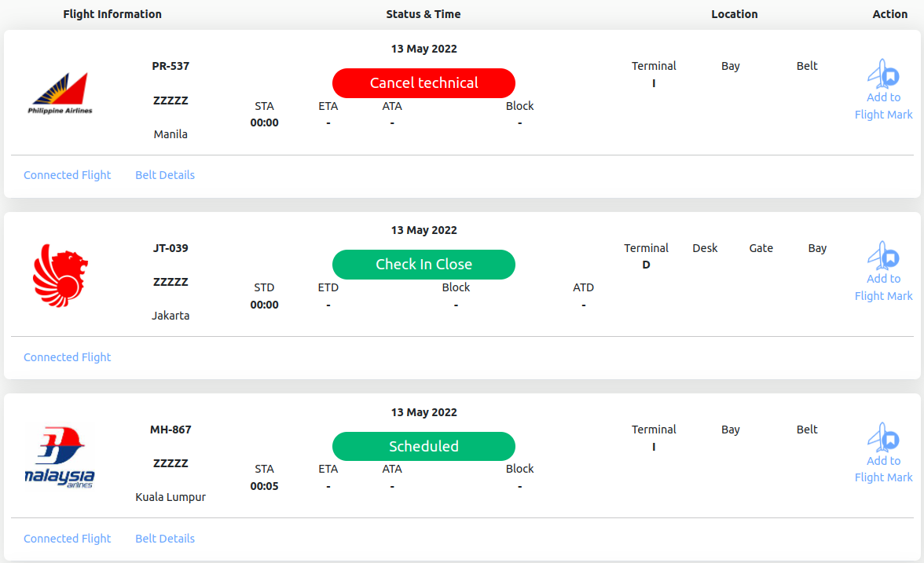Click the Flight Information column header

click(112, 14)
